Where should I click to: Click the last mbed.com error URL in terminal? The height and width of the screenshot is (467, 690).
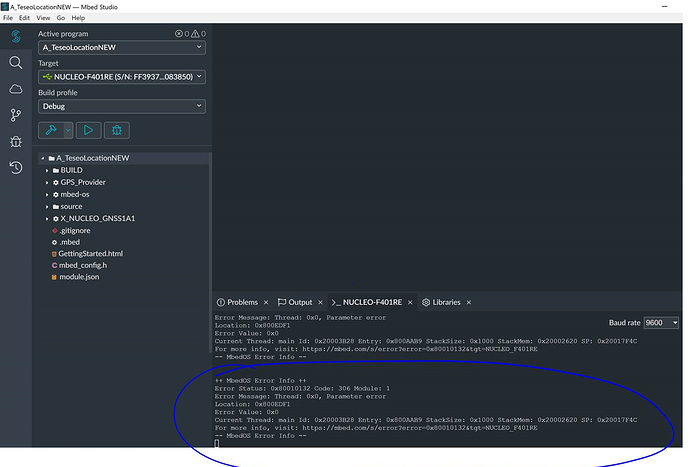tap(420, 428)
